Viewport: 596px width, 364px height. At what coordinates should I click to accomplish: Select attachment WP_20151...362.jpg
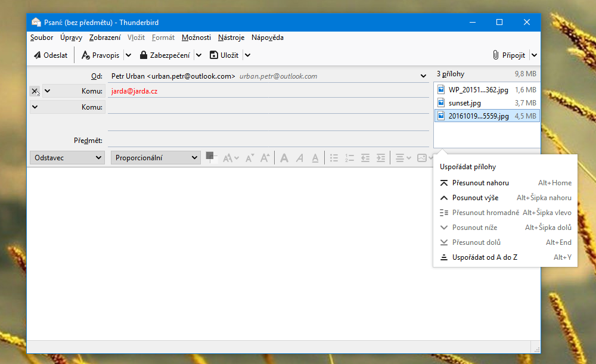[487, 90]
